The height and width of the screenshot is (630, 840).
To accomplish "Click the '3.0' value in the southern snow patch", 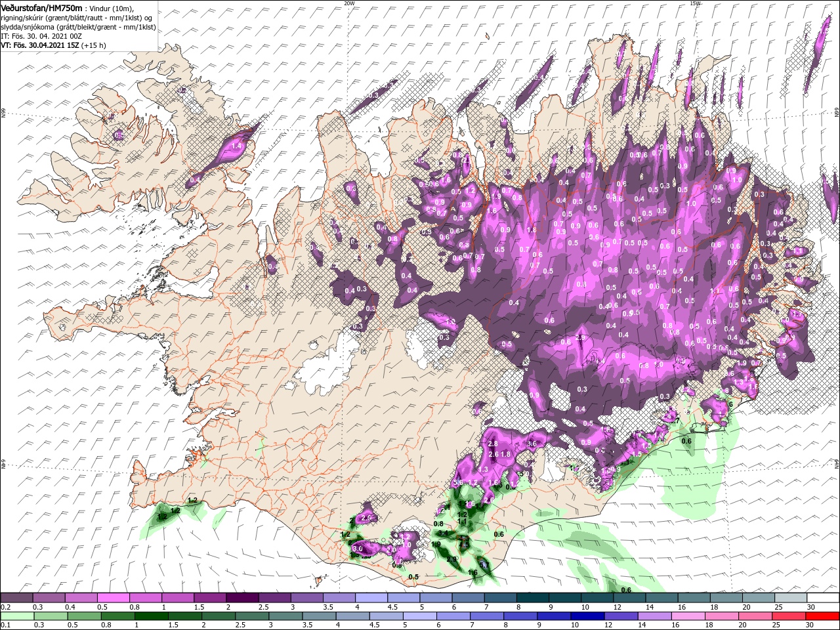I will tap(358, 549).
